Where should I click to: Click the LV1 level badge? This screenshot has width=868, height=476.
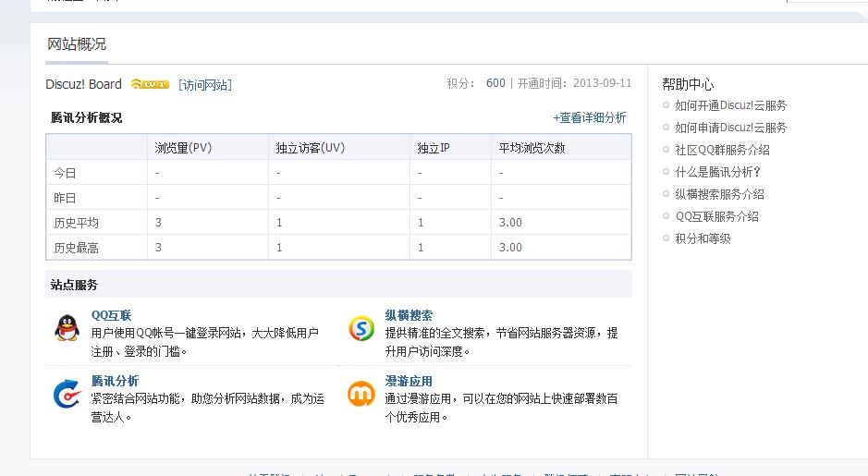click(150, 84)
